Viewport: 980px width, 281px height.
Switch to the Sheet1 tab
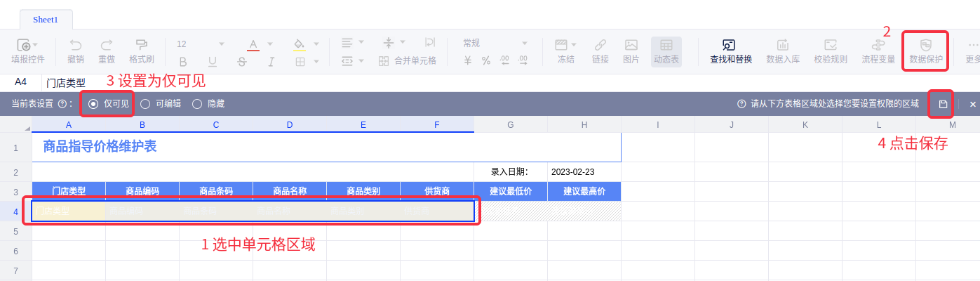coord(46,20)
